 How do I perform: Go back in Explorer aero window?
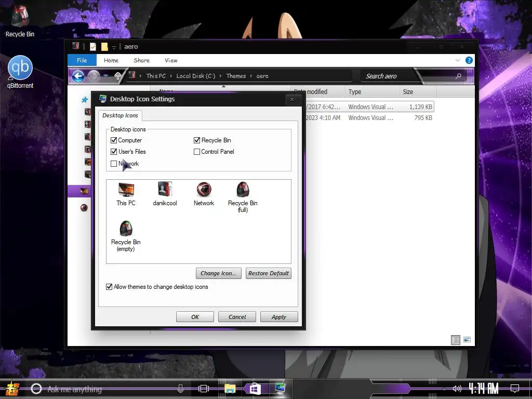pos(78,76)
